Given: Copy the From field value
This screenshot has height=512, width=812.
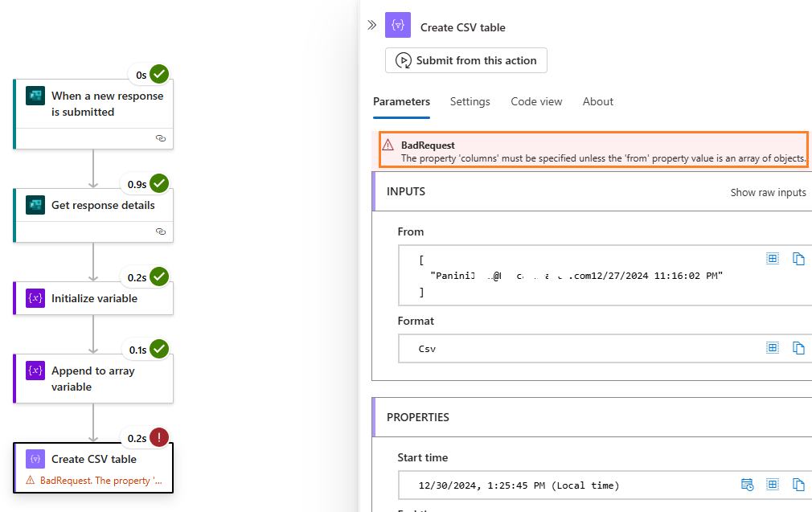Looking at the screenshot, I should [798, 258].
